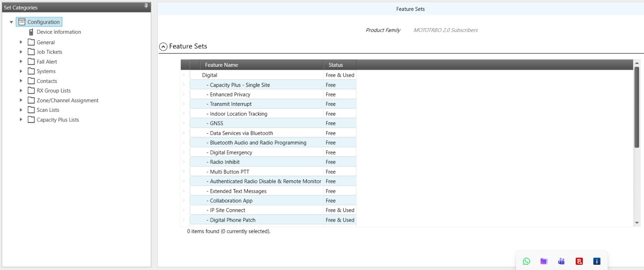The height and width of the screenshot is (270, 644).
Task: Click the feature table vertical scrollbar thumb
Action: tap(637, 107)
